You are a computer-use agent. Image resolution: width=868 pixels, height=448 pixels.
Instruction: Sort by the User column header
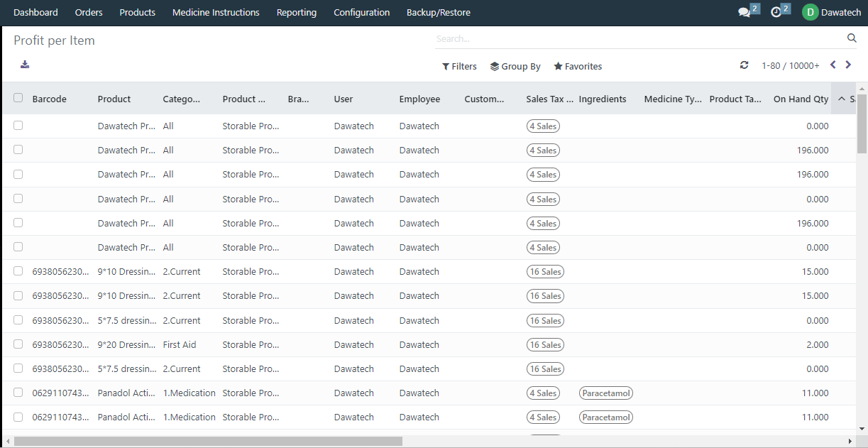tap(344, 99)
